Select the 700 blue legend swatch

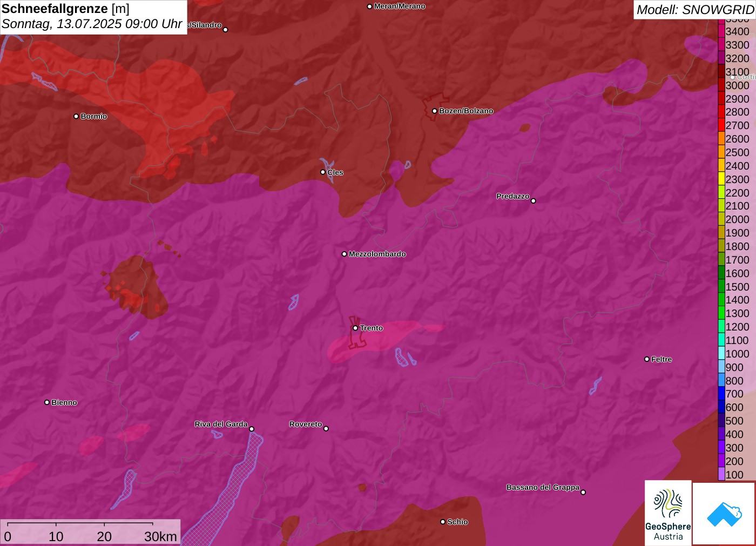pyautogui.click(x=721, y=394)
